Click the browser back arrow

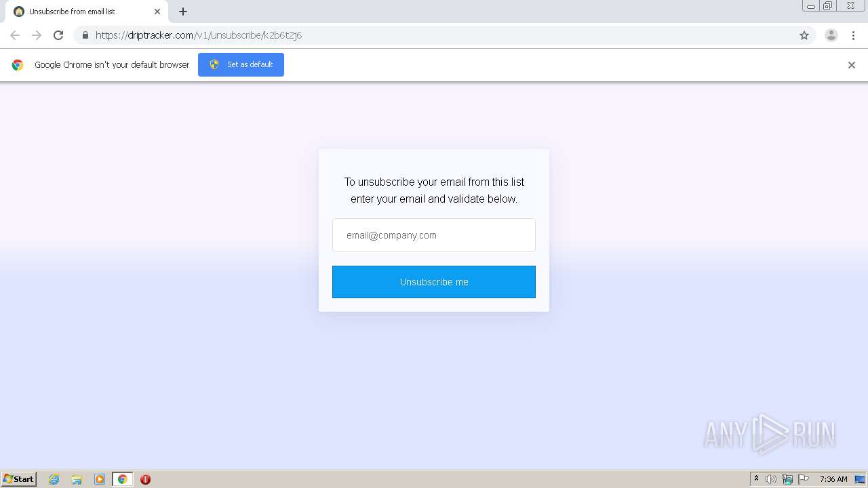click(15, 35)
